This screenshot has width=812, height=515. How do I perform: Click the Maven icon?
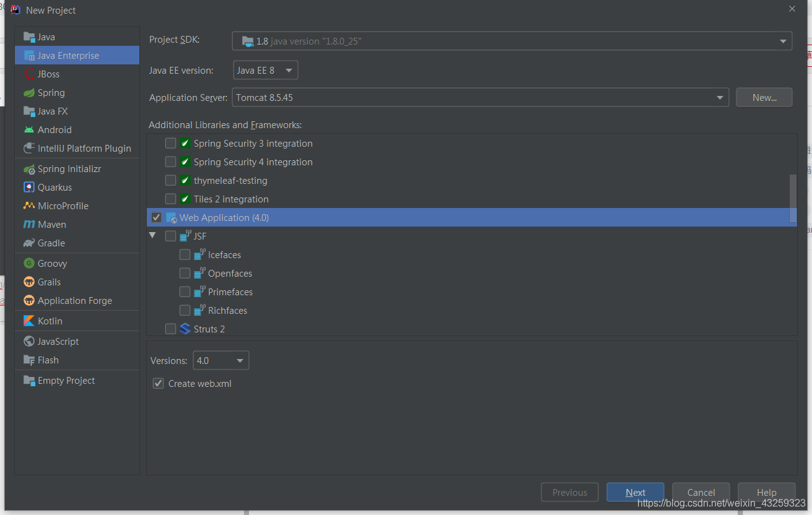pos(29,225)
